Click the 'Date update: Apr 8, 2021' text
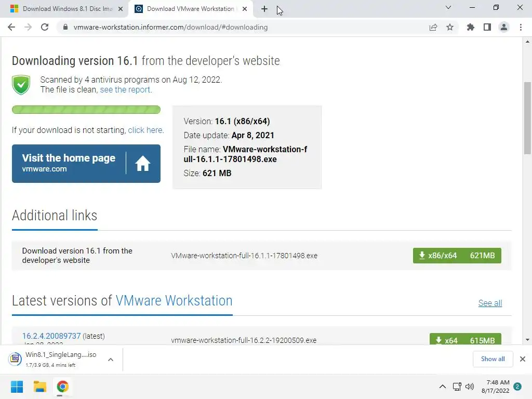The width and height of the screenshot is (532, 399). pos(229,136)
